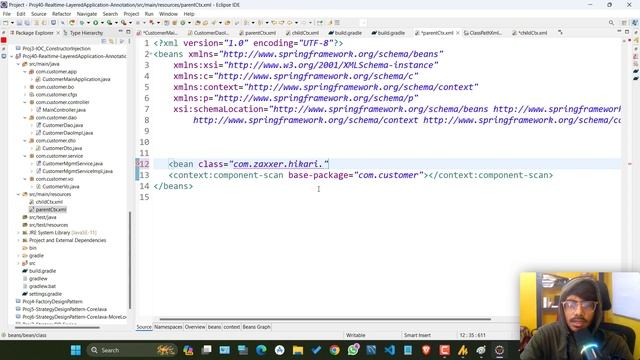Close the parentCtx.xml active editor tab
Screen dimensions: 640x360
coord(458,33)
